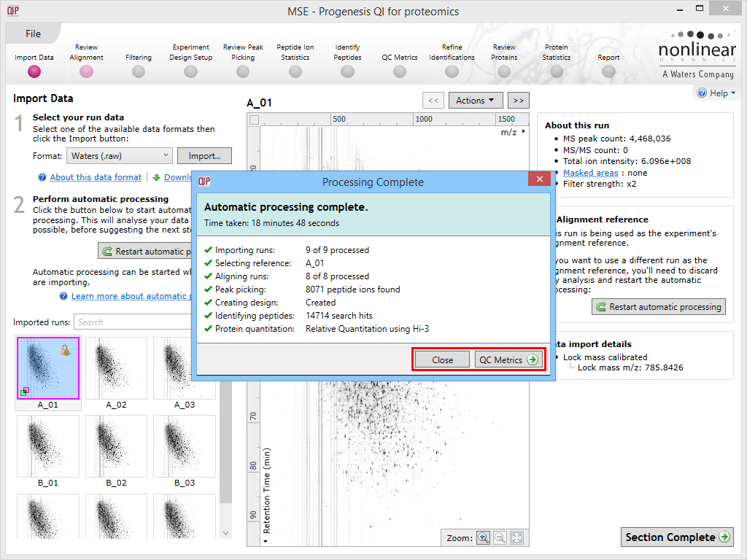
Task: Show the previous run with << button
Action: (433, 101)
